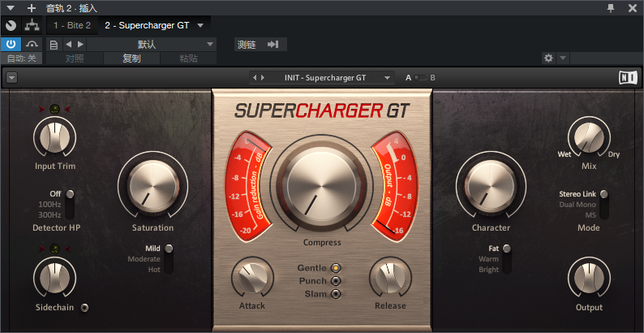Open window menu triangle at top left
The width and height of the screenshot is (644, 333).
[x=11, y=8]
